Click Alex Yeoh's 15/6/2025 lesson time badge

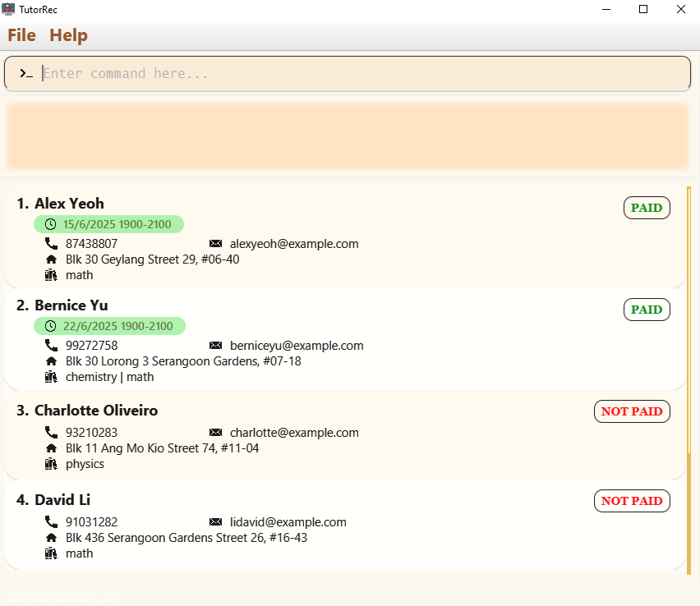point(108,223)
